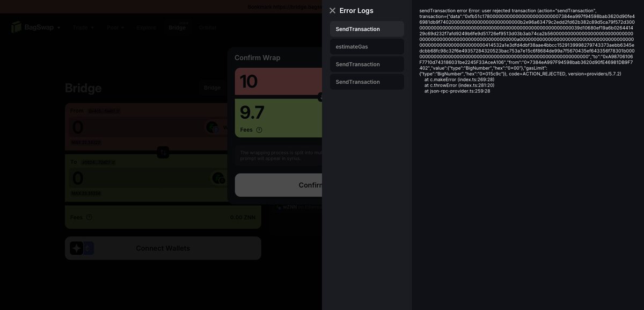The height and width of the screenshot is (310, 644).
Task: Click the Error Logs heading
Action: [x=356, y=11]
